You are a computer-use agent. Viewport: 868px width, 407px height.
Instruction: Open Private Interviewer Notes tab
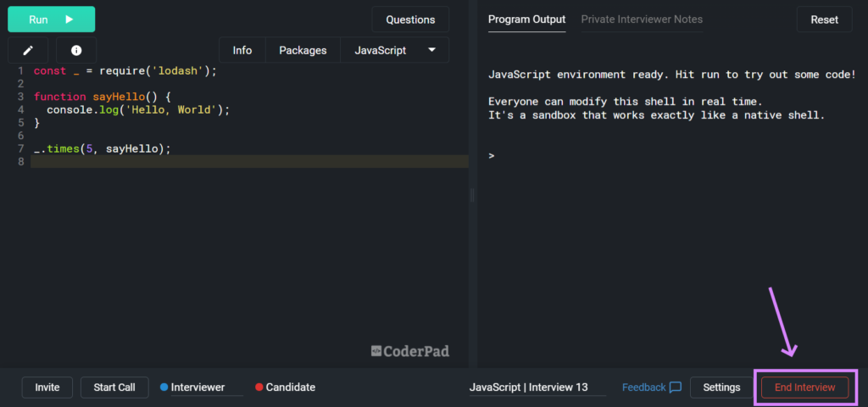(x=643, y=20)
